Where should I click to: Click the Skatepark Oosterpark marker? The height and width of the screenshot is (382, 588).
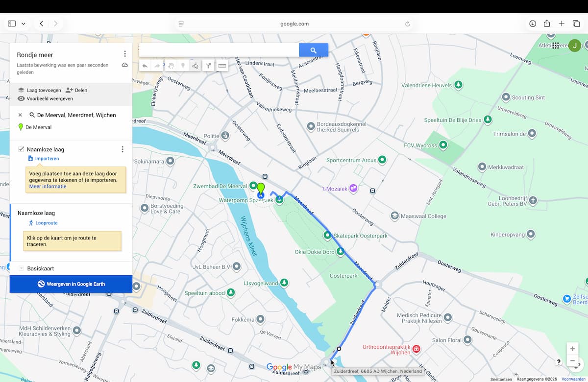tap(327, 236)
